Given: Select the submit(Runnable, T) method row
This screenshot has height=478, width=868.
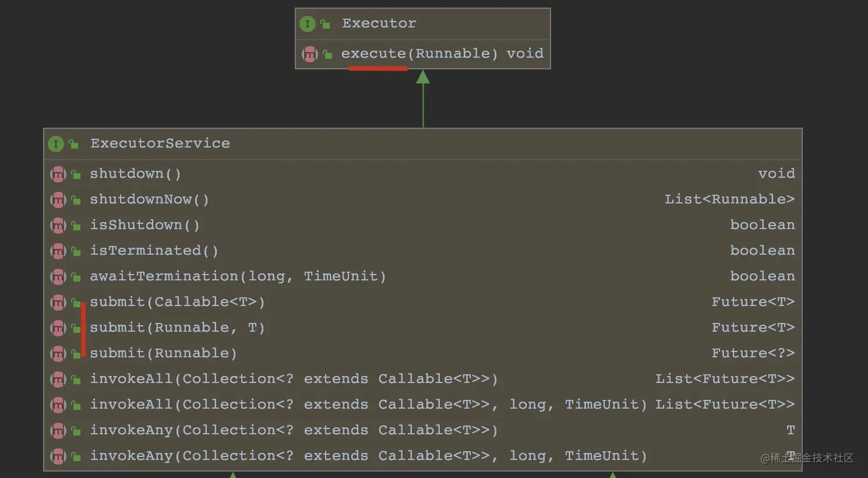Looking at the screenshot, I should click(177, 328).
